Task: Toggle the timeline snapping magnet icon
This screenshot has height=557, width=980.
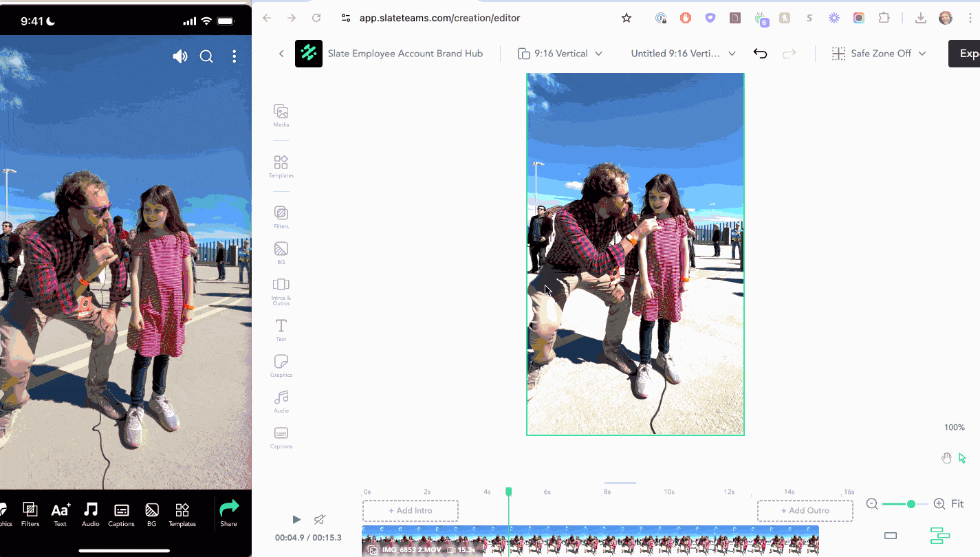Action: click(x=320, y=519)
